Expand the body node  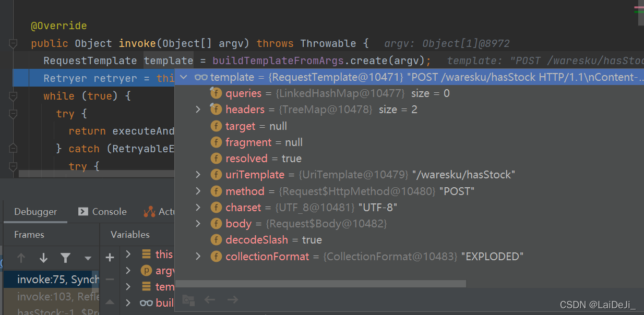pos(198,224)
